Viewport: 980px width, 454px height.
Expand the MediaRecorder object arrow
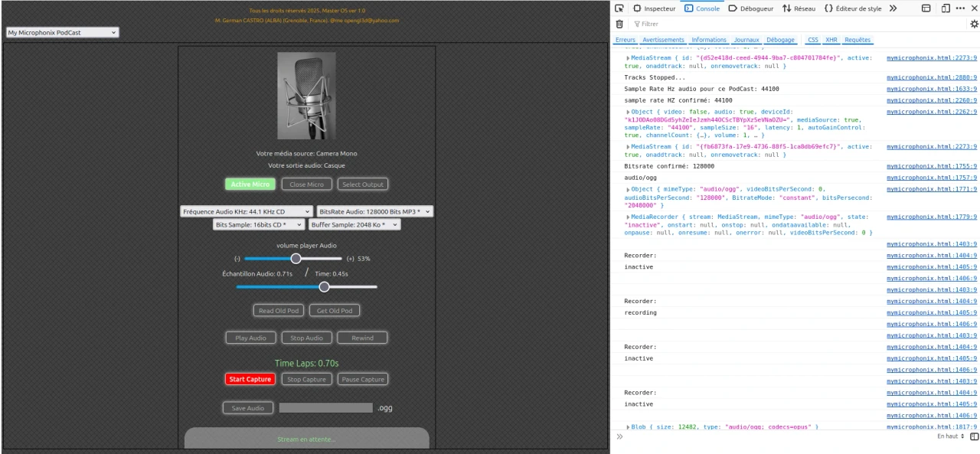(x=629, y=217)
